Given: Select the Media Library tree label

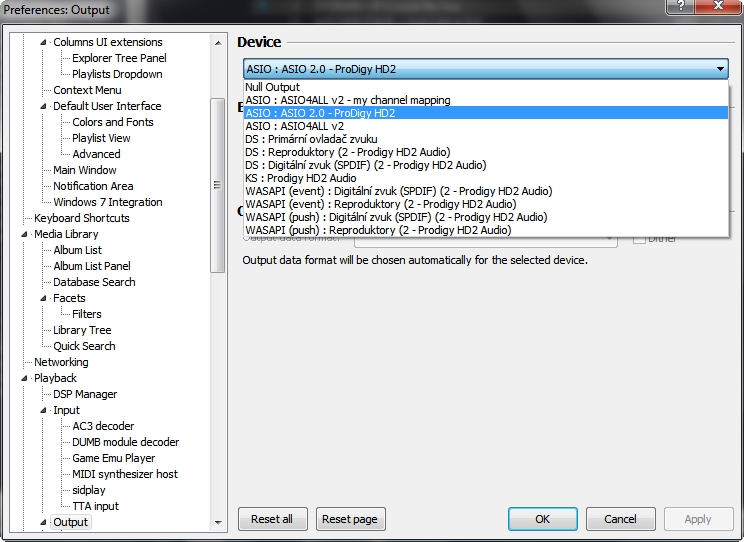Looking at the screenshot, I should pos(66,234).
